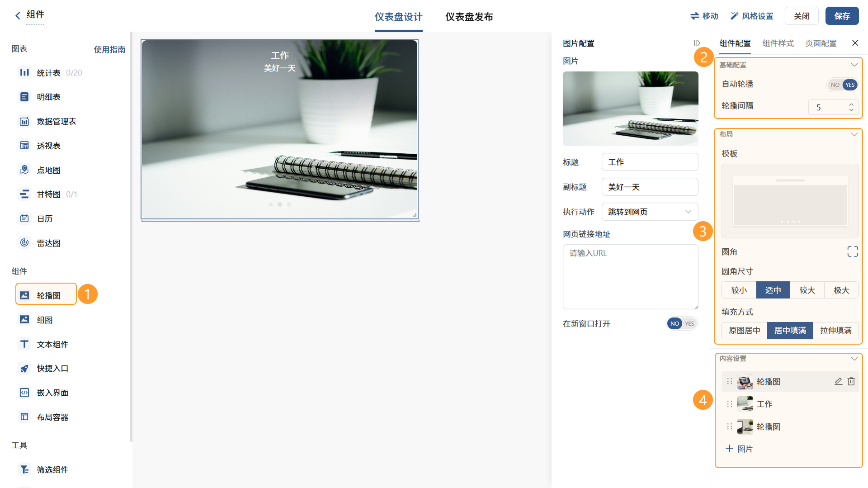Image resolution: width=868 pixels, height=488 pixels.
Task: Click the 关闭 button
Action: [x=802, y=16]
